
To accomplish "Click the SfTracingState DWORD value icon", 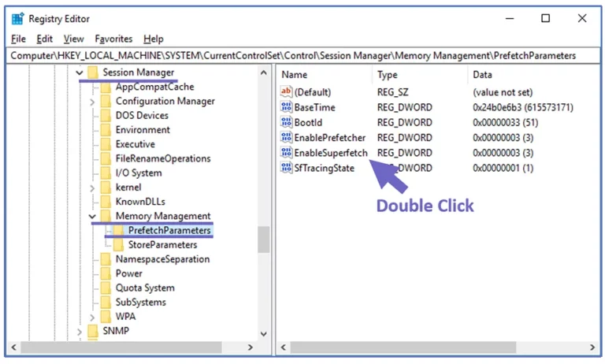I will click(286, 168).
